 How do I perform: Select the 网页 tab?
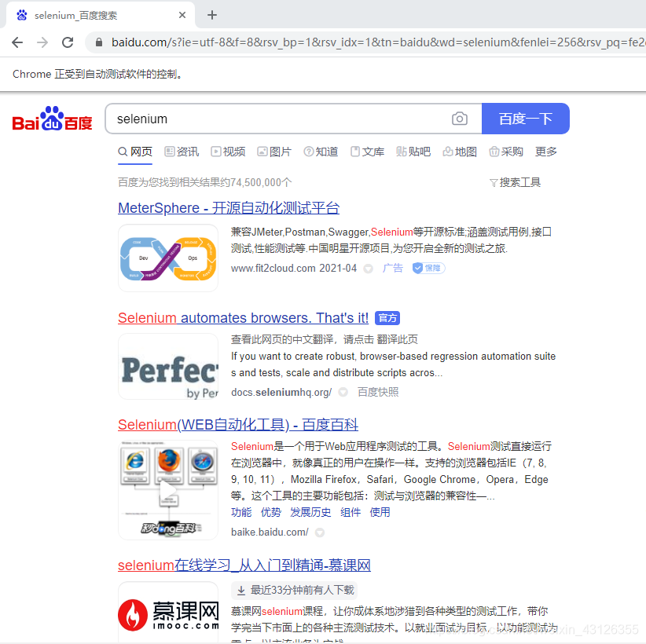(x=135, y=152)
